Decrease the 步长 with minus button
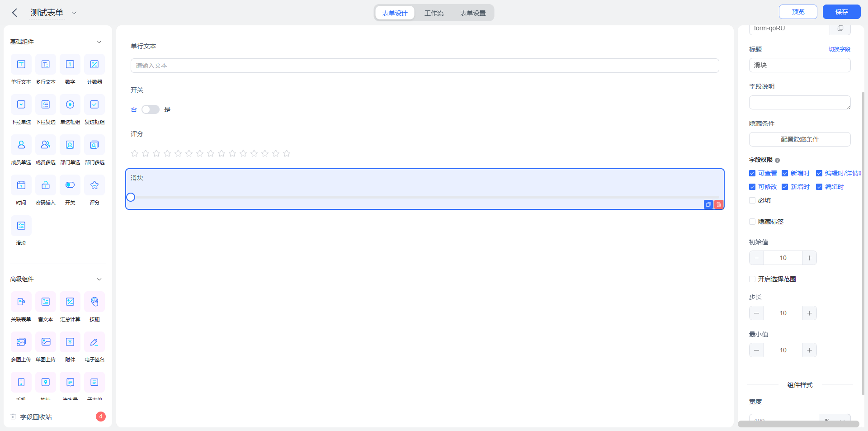Image resolution: width=868 pixels, height=431 pixels. tap(756, 313)
